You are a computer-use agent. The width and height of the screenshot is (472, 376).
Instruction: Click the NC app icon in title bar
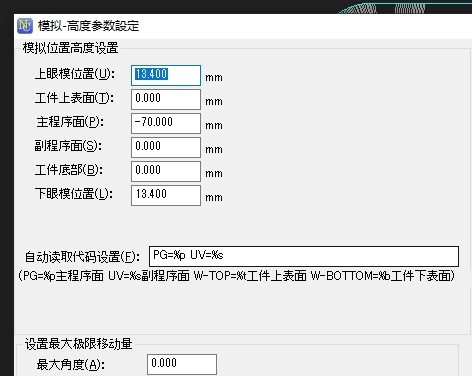pyautogui.click(x=25, y=26)
